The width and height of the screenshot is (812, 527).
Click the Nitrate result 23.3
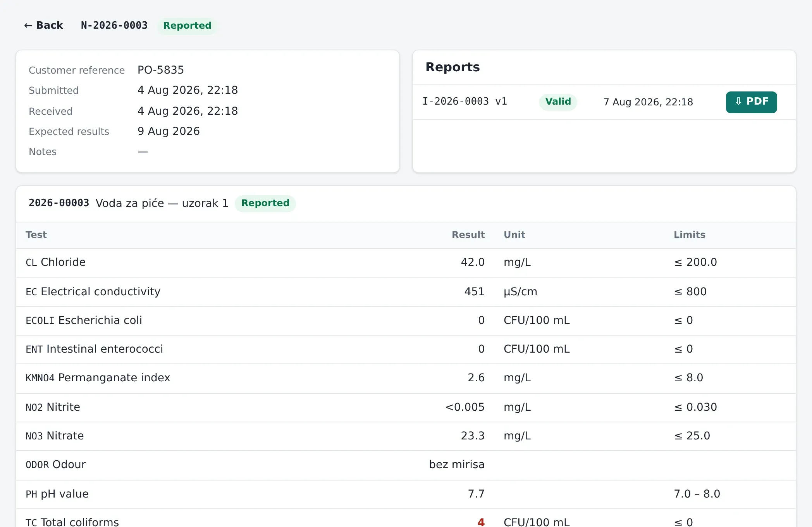[473, 436]
